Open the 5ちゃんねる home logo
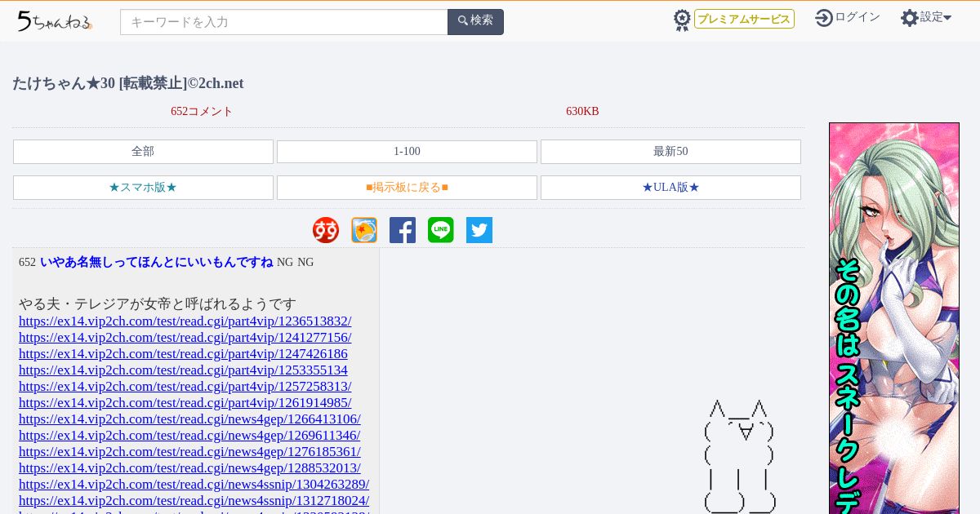Viewport: 980px width, 514px height. tap(55, 21)
